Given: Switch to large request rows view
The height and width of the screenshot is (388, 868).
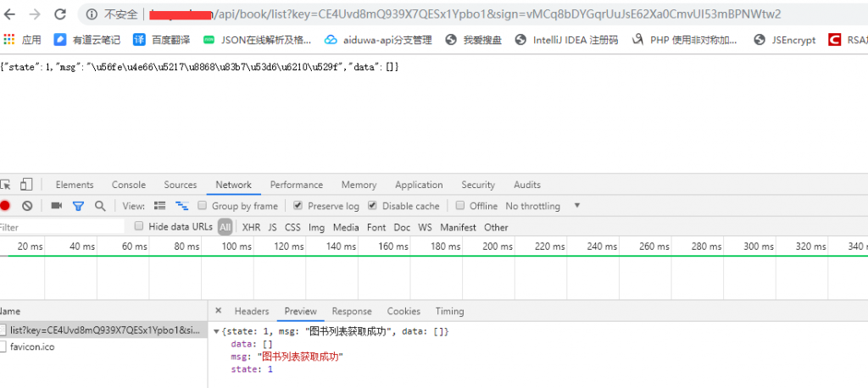Looking at the screenshot, I should point(160,206).
